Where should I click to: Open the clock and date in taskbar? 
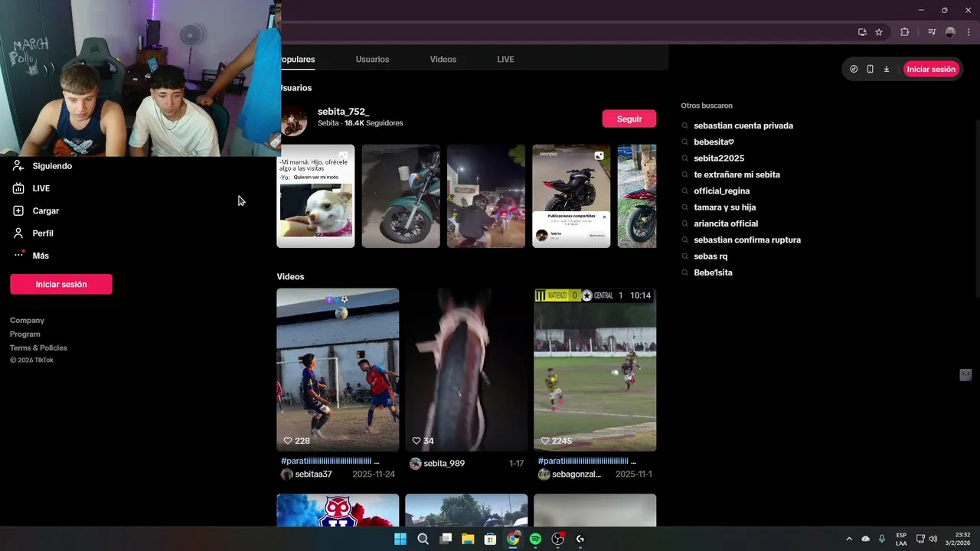pos(958,539)
